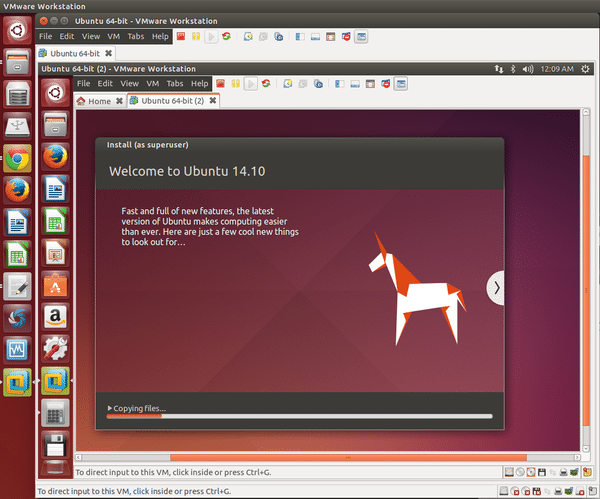600x499 pixels.
Task: Open Ubuntu Software Center in guest launcher
Action: click(55, 285)
